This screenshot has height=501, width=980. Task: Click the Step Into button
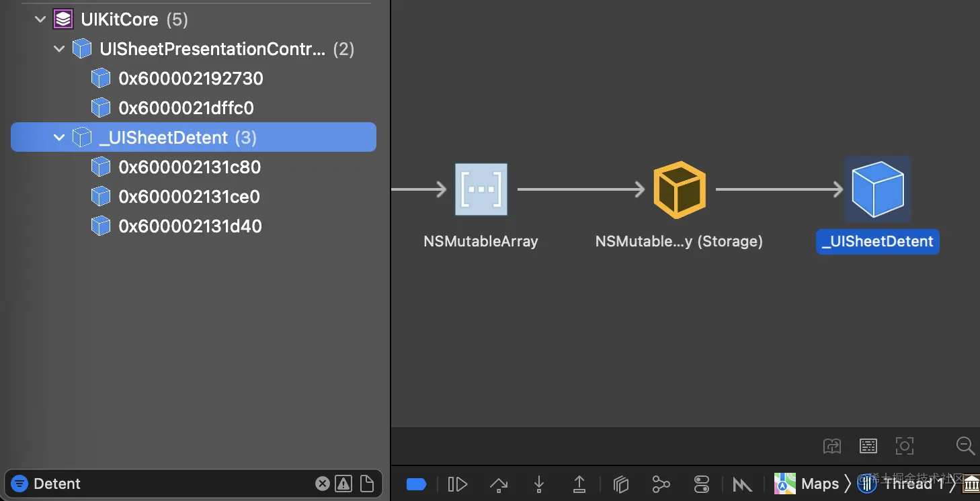539,484
